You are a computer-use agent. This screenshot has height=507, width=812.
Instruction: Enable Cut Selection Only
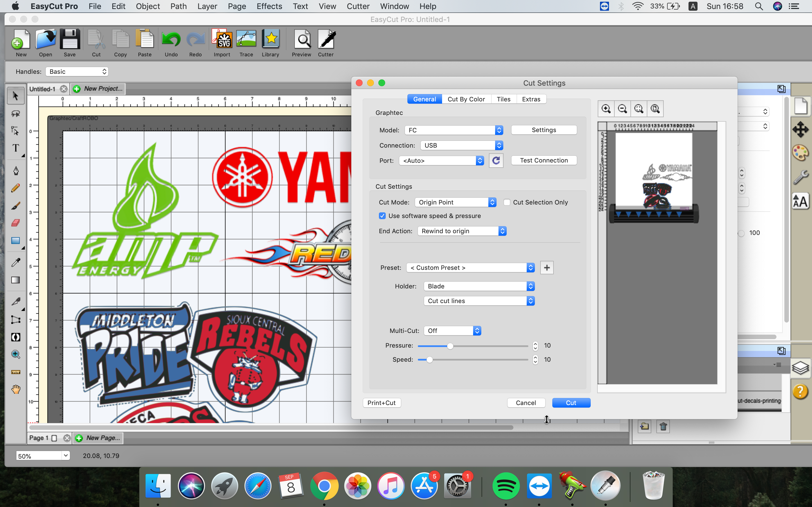pyautogui.click(x=507, y=202)
